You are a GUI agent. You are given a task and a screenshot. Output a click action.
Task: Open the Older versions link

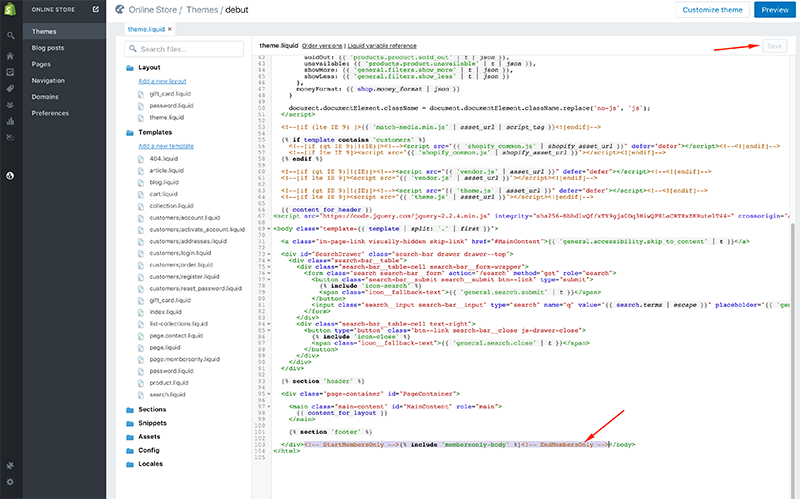click(322, 46)
